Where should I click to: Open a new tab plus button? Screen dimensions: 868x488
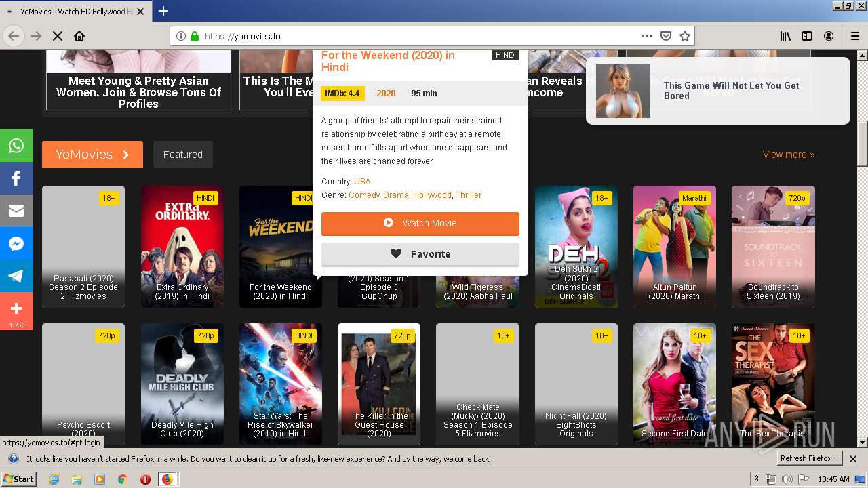(163, 11)
